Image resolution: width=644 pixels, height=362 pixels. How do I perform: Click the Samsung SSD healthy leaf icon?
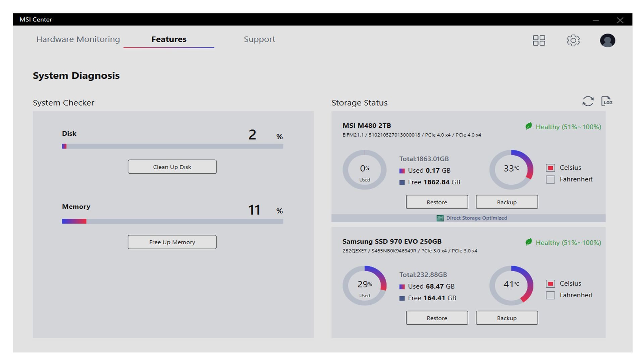529,242
